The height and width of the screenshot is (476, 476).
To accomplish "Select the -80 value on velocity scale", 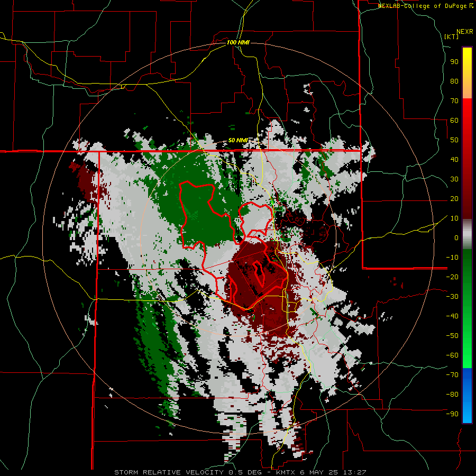I will [x=452, y=395].
